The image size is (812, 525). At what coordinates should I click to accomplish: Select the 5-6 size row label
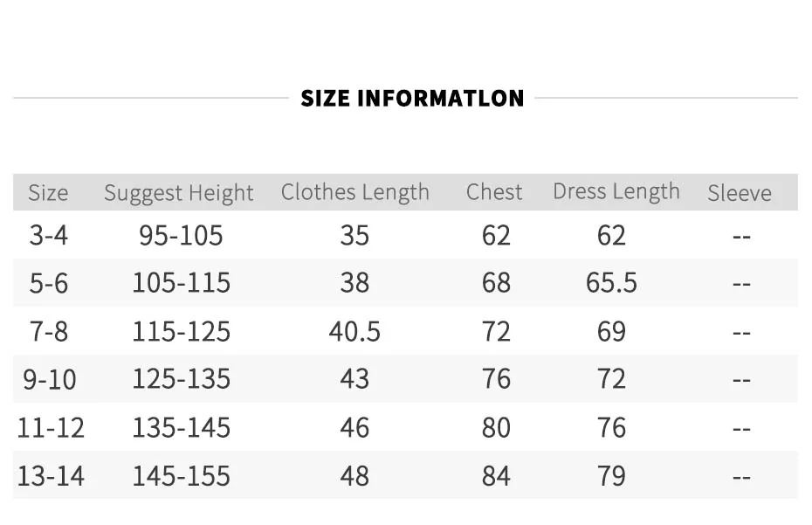click(x=49, y=284)
